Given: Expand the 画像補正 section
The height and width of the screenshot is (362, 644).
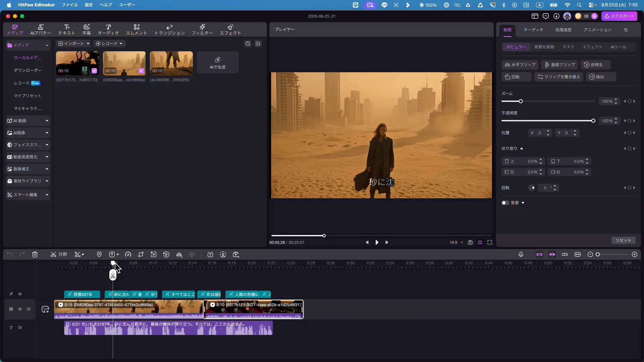Looking at the screenshot, I should 28,169.
